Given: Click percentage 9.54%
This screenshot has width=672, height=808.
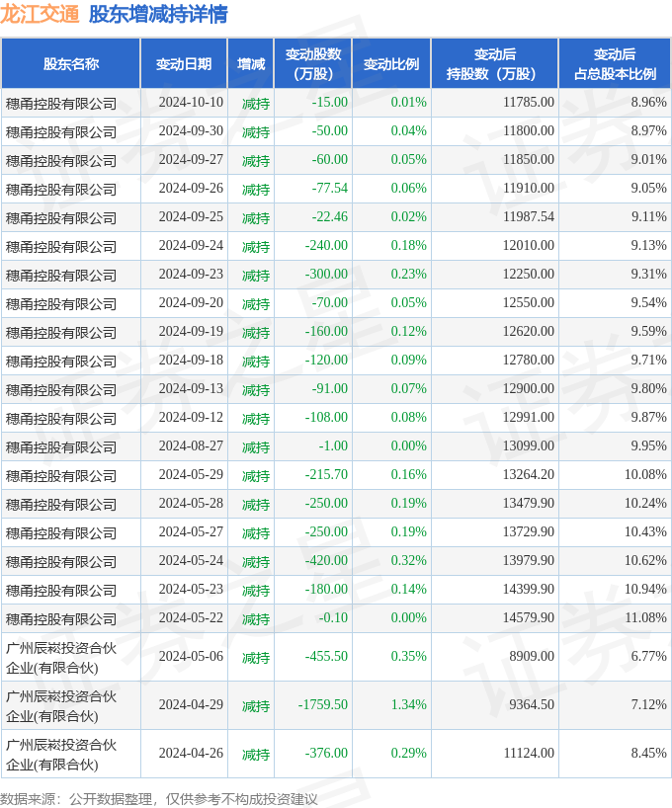Looking at the screenshot, I should click(649, 302).
